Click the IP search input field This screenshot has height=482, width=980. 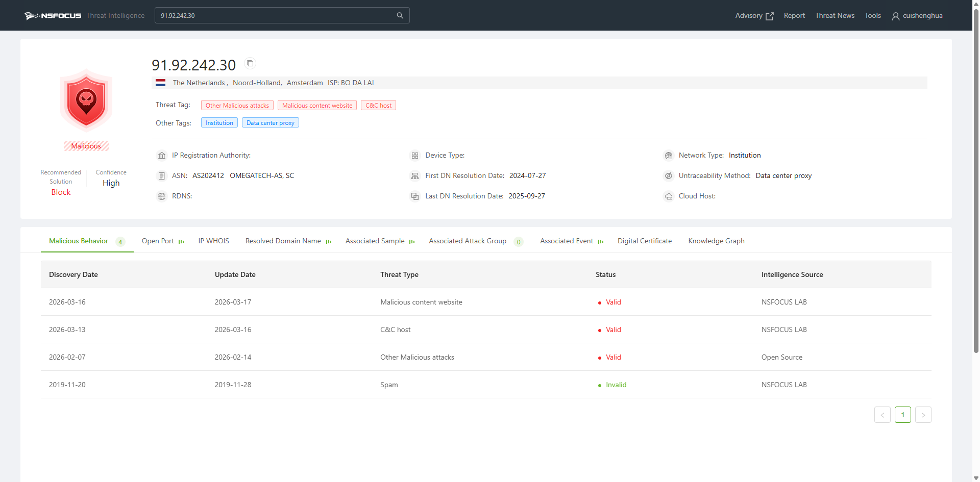pyautogui.click(x=276, y=15)
